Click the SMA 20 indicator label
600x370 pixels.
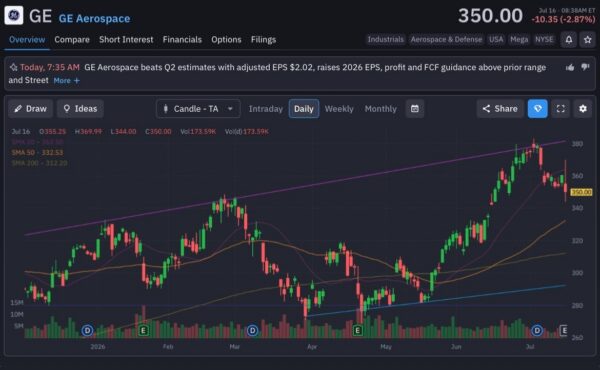click(x=38, y=142)
